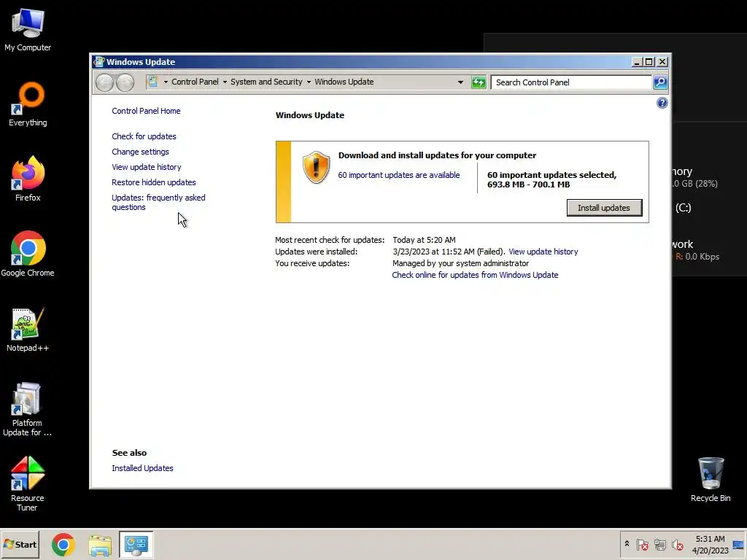747x560 pixels.
Task: Click the Install updates button
Action: [604, 208]
